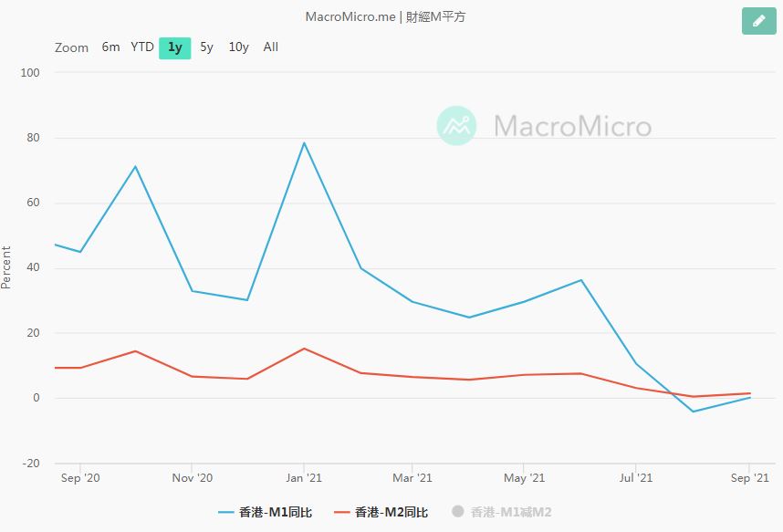
Task: Click the Zoom label text
Action: pyautogui.click(x=71, y=47)
